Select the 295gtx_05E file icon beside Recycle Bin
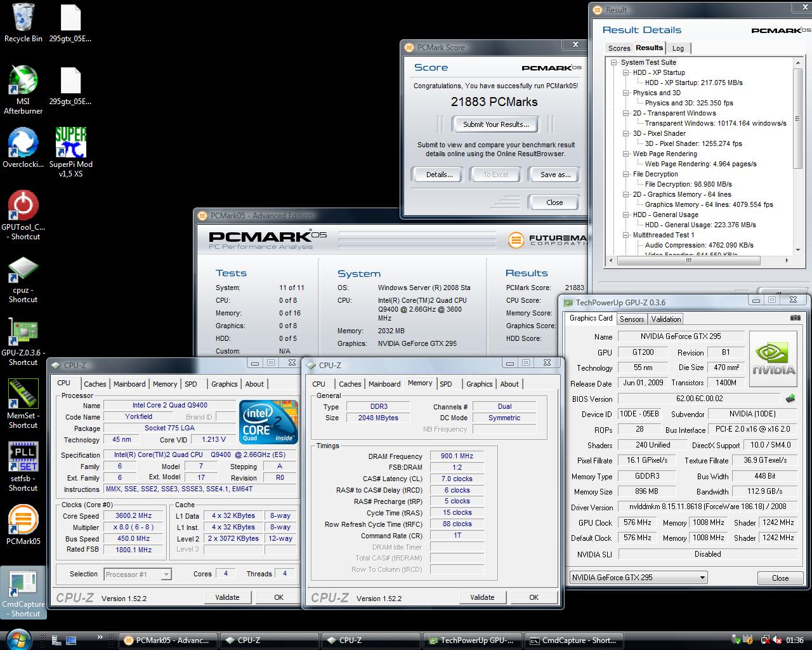 pos(70,23)
